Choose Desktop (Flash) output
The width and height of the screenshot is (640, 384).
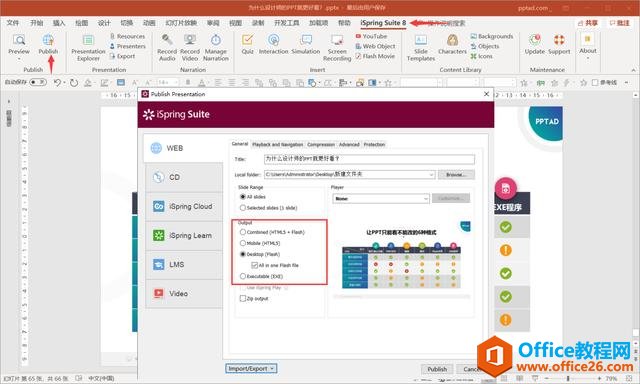click(x=243, y=254)
